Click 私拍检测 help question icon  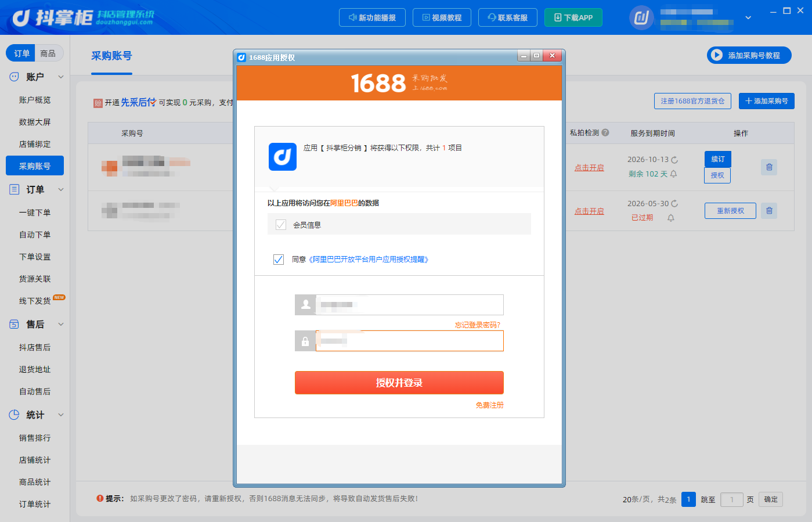(x=605, y=132)
